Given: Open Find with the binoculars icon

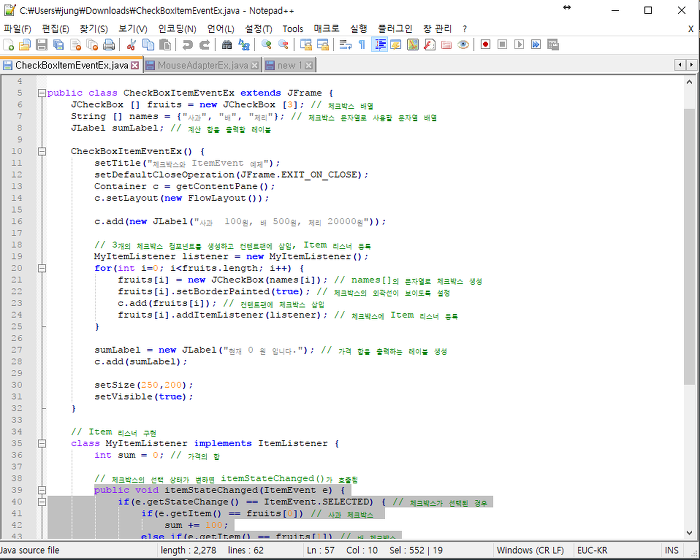Looking at the screenshot, I should (227, 45).
